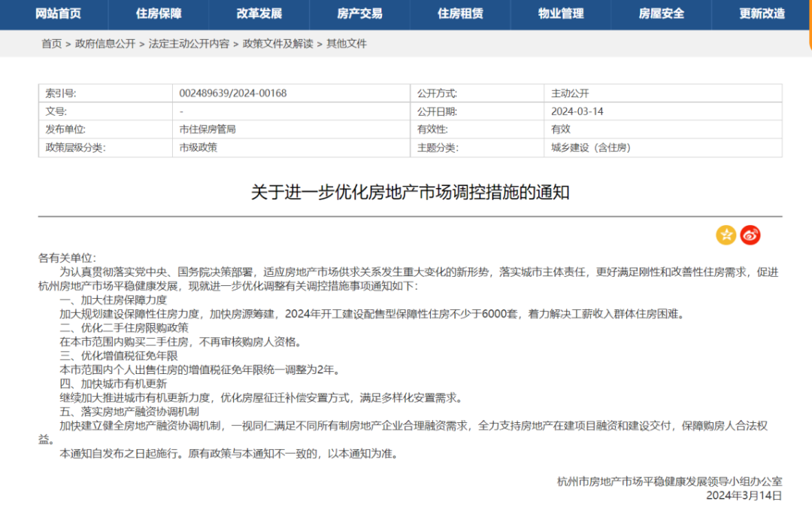Click the 文号 label cell

tap(106, 111)
